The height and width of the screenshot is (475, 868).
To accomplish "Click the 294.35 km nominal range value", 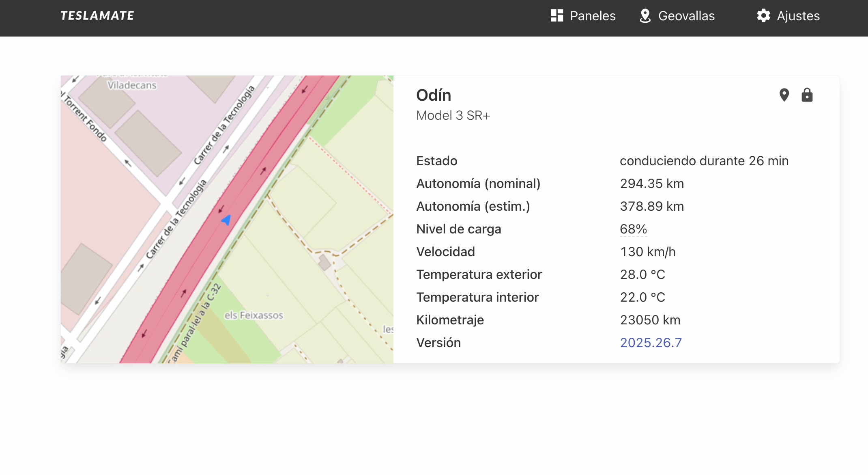I will 652,184.
